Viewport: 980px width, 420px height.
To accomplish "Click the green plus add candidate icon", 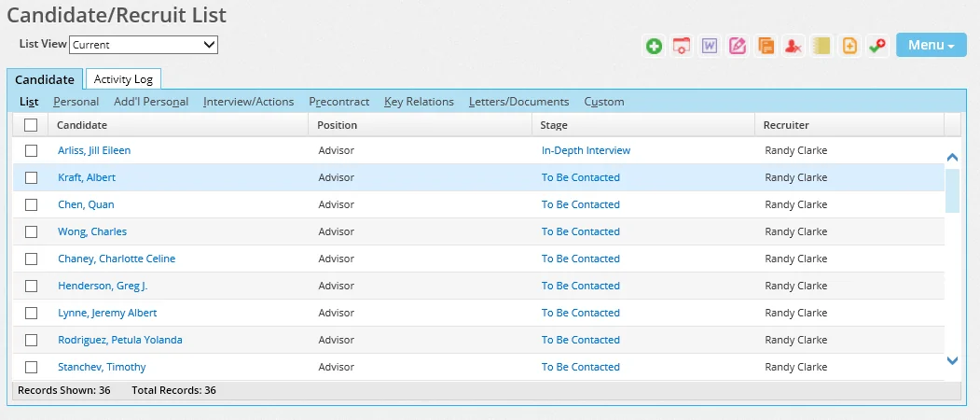I will point(655,46).
